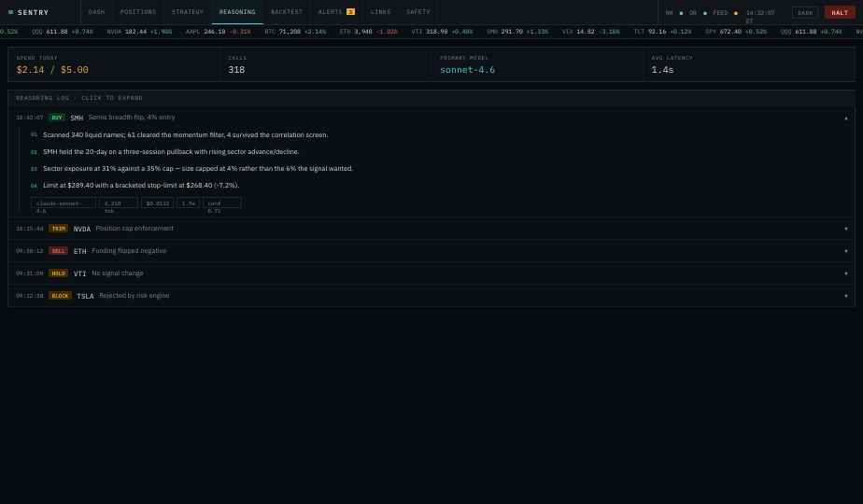Click the QQQ 611.88 ticker entry

tap(63, 32)
